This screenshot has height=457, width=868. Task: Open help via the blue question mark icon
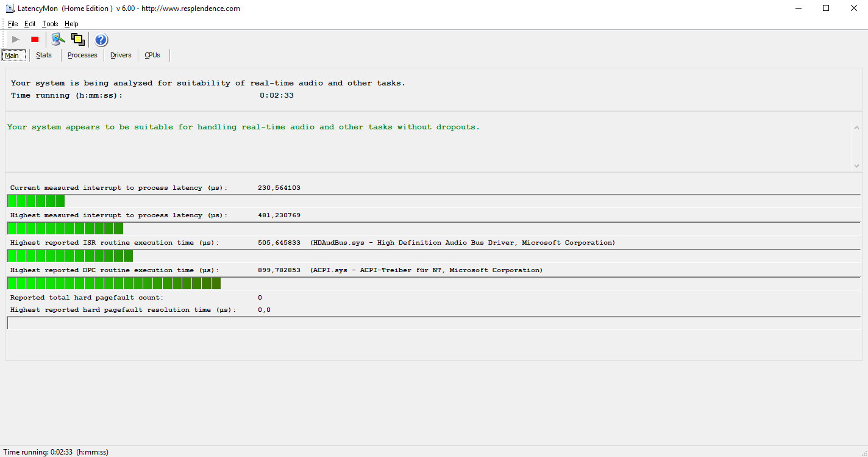click(x=101, y=40)
